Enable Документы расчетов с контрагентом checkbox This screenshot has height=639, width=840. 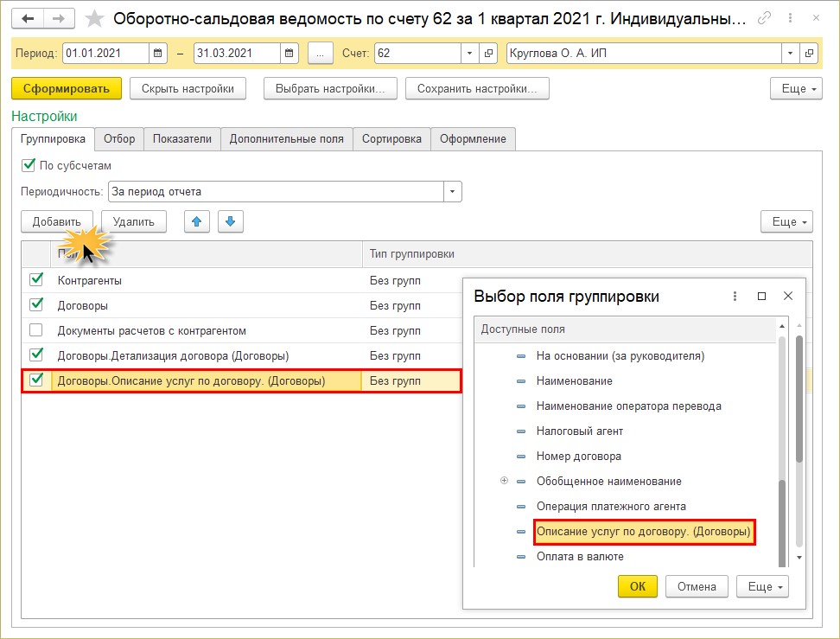pyautogui.click(x=35, y=330)
